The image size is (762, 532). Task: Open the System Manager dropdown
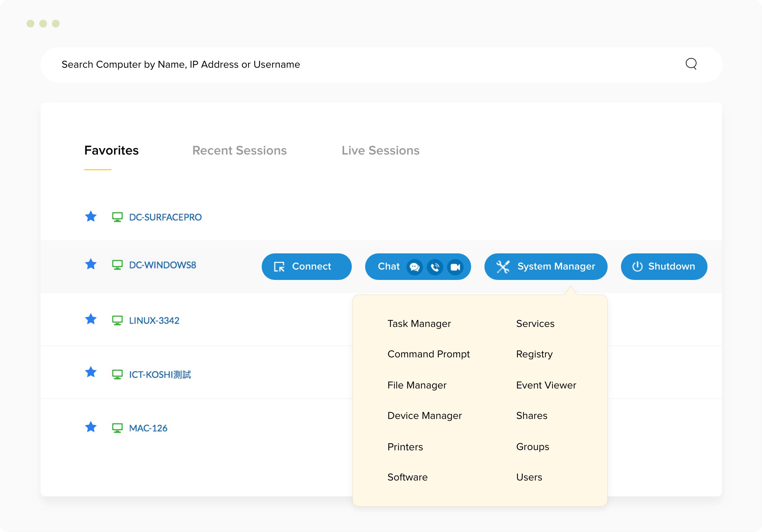pos(546,267)
